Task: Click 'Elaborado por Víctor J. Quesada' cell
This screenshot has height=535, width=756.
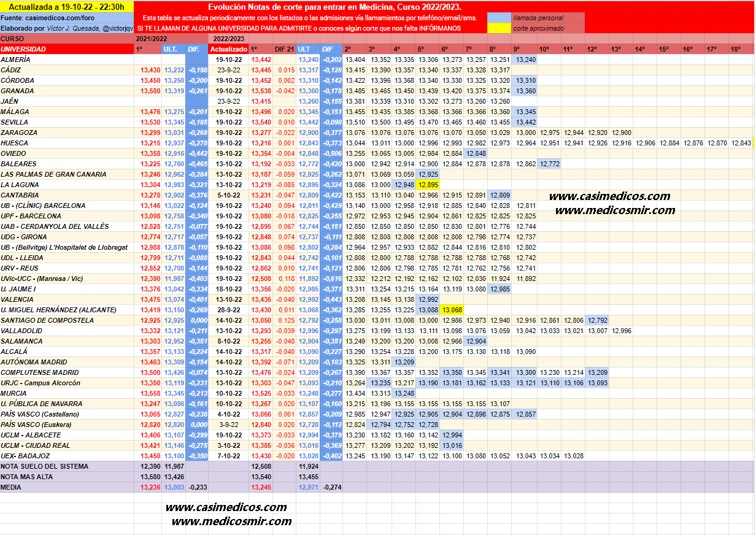Action: [67, 28]
